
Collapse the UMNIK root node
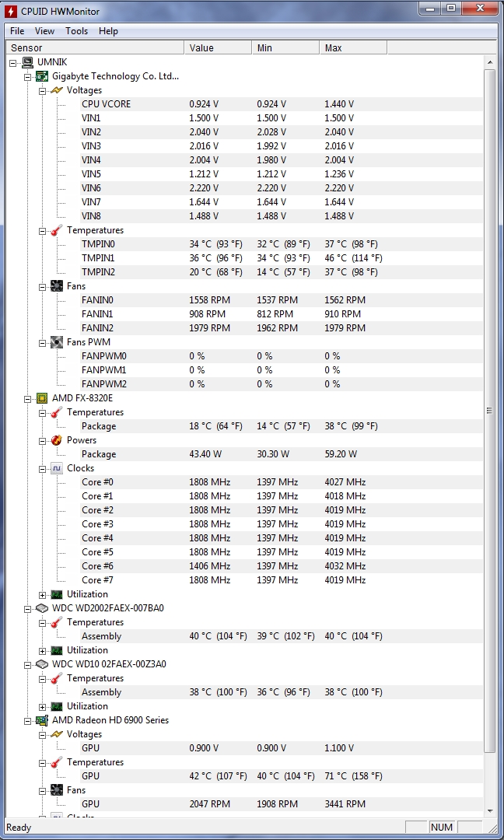coord(13,63)
